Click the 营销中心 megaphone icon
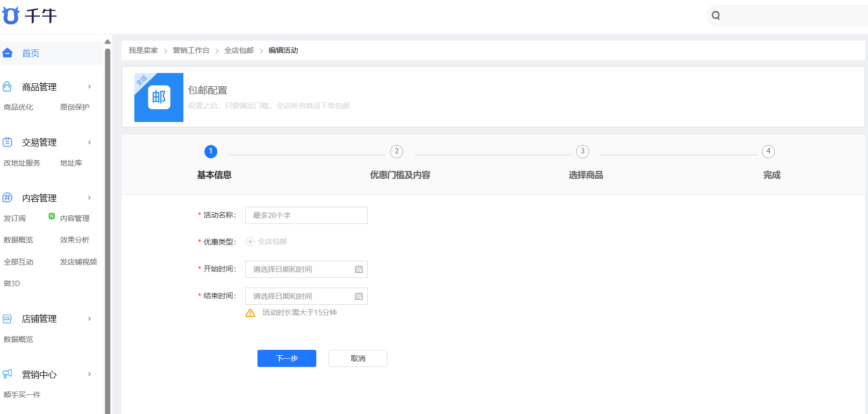Screen dimensions: 868x414 tap(7, 374)
